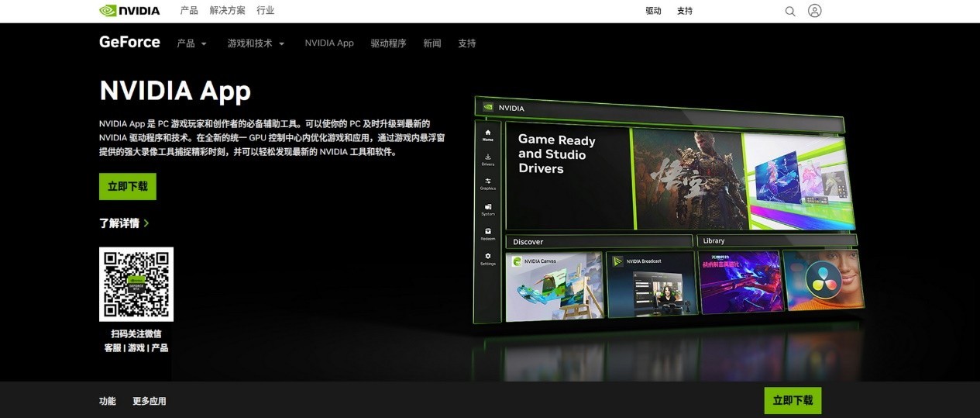This screenshot has height=418, width=980.
Task: Open the user account icon
Action: click(814, 11)
